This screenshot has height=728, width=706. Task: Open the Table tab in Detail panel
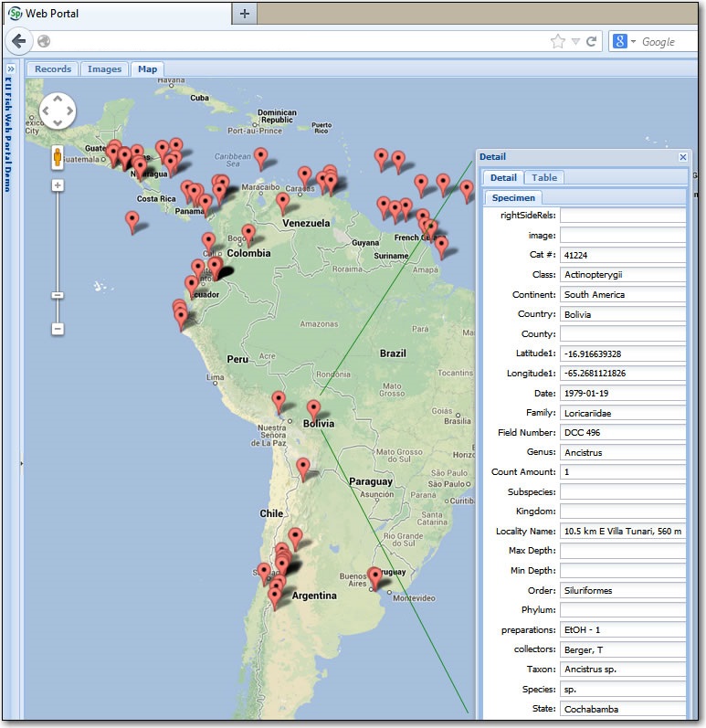click(544, 177)
